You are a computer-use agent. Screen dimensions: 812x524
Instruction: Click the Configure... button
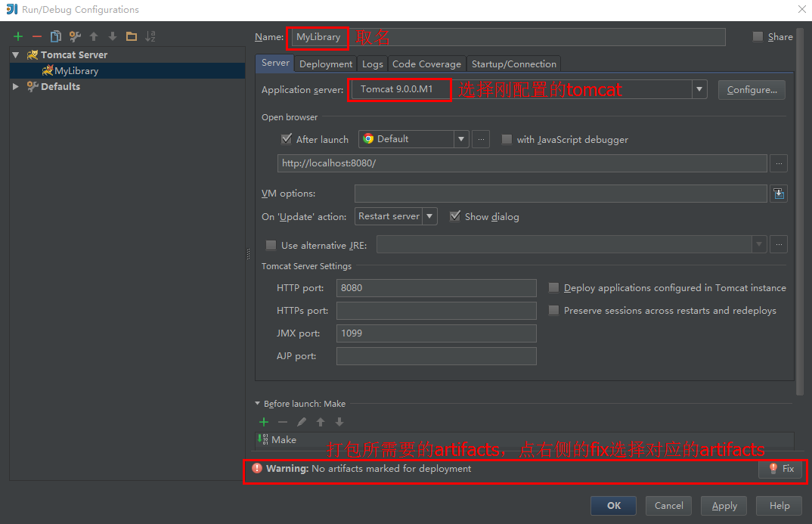(x=752, y=89)
